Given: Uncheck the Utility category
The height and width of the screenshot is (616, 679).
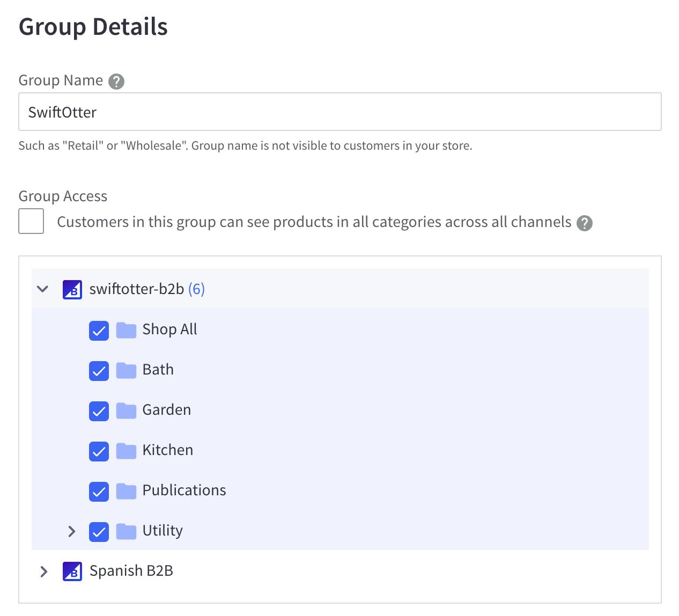Looking at the screenshot, I should click(99, 532).
